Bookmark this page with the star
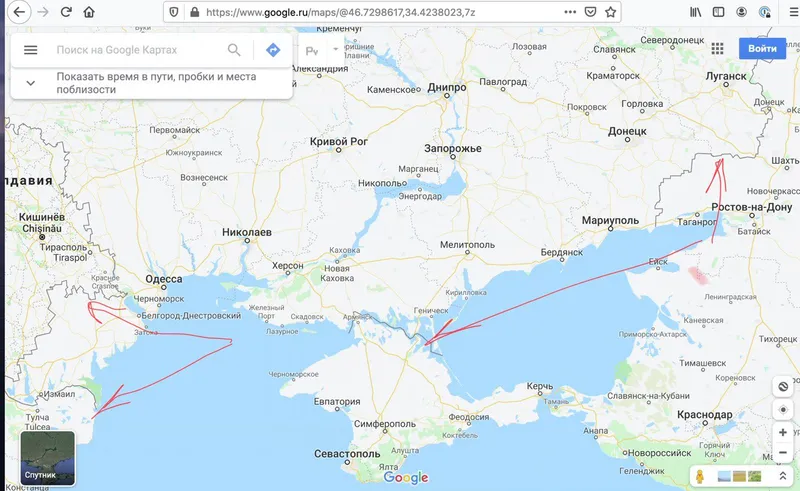The width and height of the screenshot is (800, 491). [x=610, y=12]
